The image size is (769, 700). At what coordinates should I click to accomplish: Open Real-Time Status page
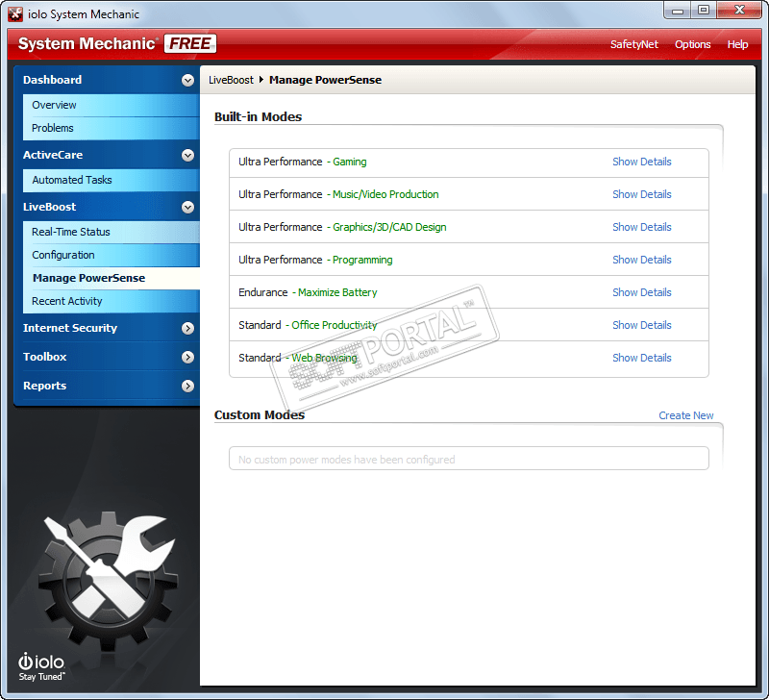coord(112,232)
